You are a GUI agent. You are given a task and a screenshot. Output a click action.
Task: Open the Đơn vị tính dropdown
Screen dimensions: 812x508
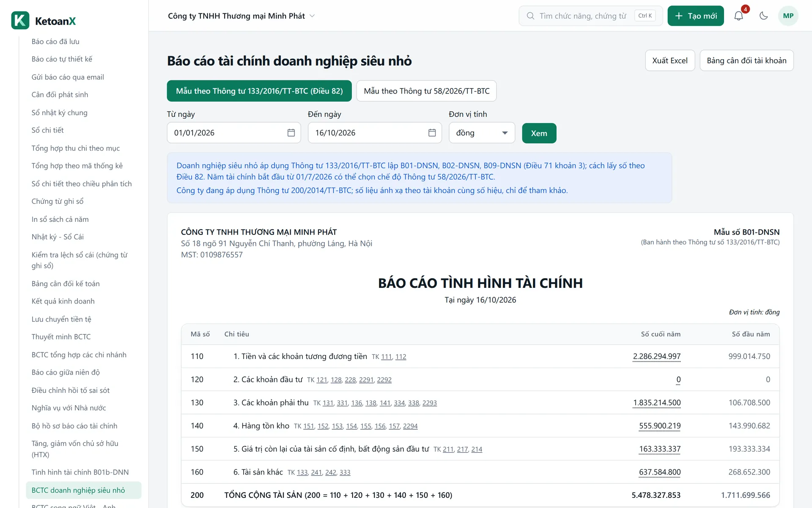pos(482,133)
